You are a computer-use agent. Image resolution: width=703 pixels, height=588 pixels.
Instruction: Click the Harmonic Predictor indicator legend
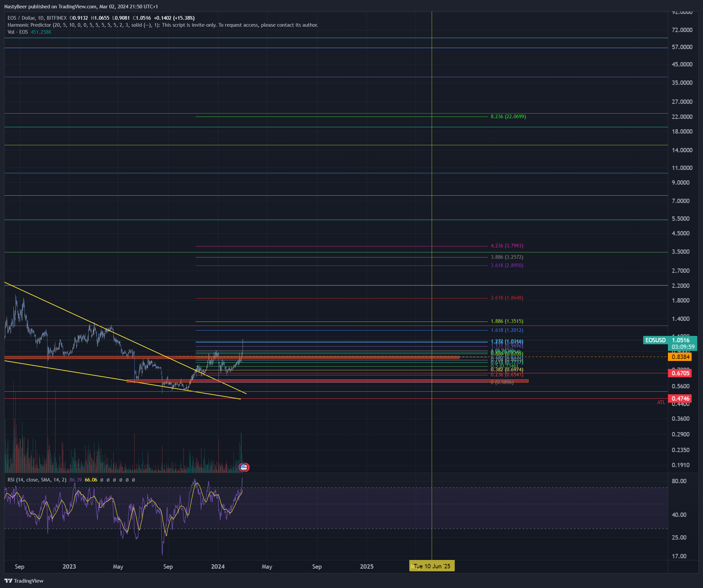(x=163, y=25)
